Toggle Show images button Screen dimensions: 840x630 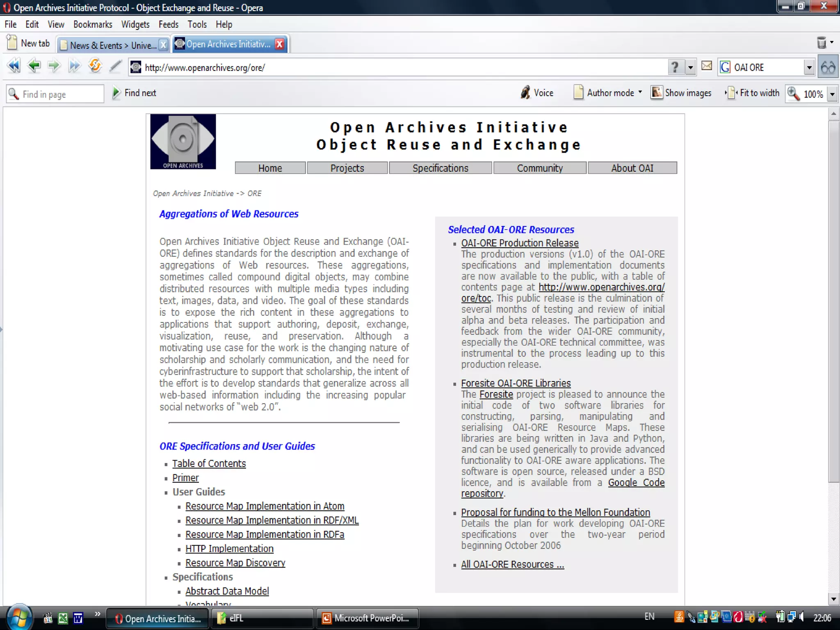(682, 93)
